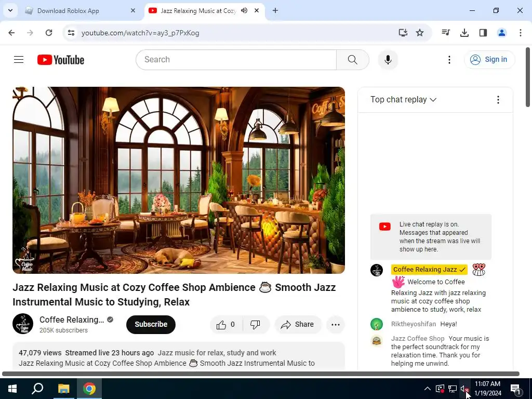Open Chrome tab search dropdown arrow
This screenshot has width=532, height=399.
tap(10, 10)
